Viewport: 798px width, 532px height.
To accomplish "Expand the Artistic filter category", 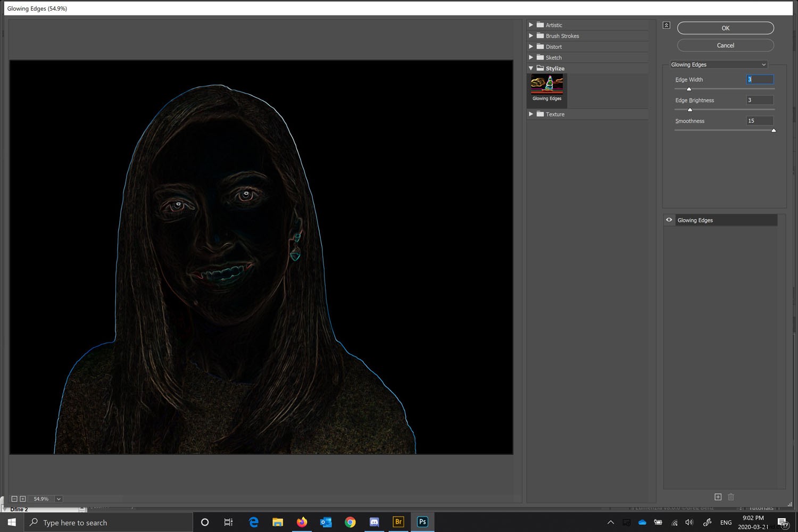I will click(x=530, y=24).
